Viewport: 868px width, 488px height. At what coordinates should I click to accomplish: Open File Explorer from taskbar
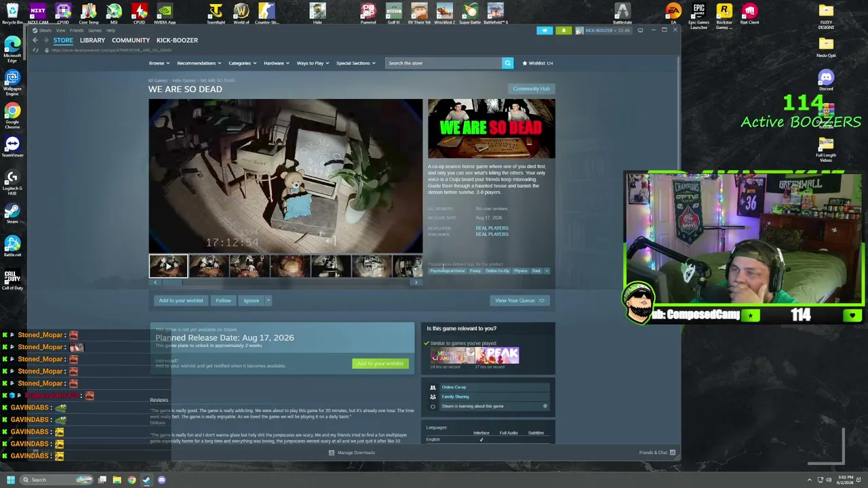coord(117,480)
